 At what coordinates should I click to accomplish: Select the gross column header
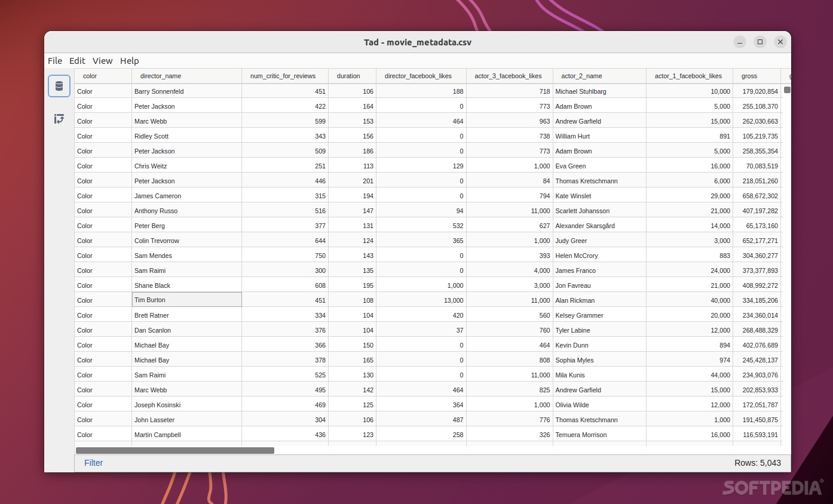757,76
